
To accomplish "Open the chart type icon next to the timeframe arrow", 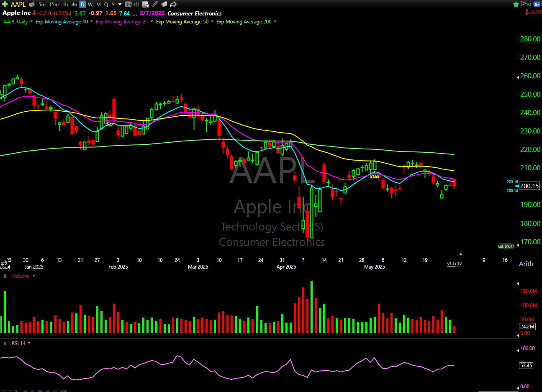I will point(128,4).
